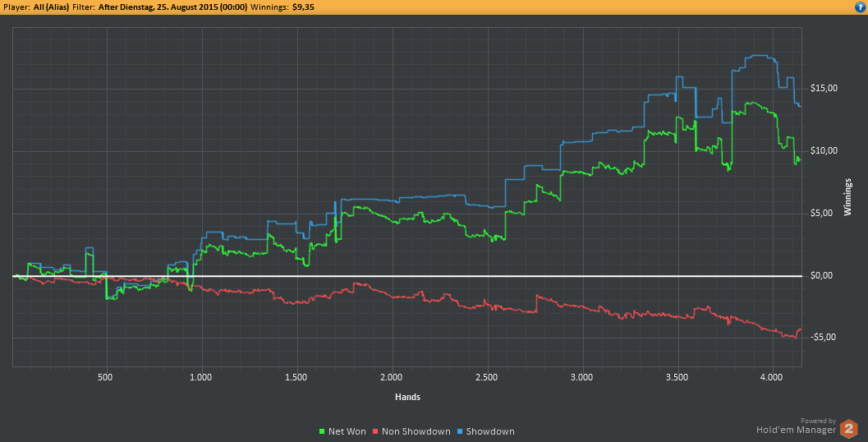Hide the Net Won series via legend label
The width and height of the screenshot is (868, 442).
click(347, 431)
